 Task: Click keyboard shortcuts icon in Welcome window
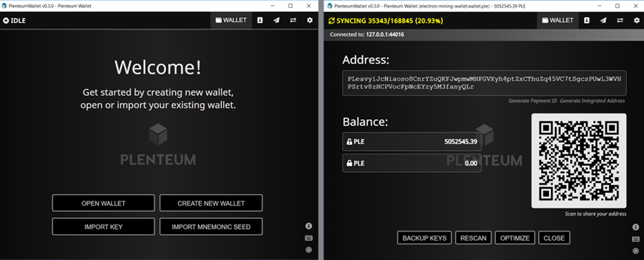point(309,238)
